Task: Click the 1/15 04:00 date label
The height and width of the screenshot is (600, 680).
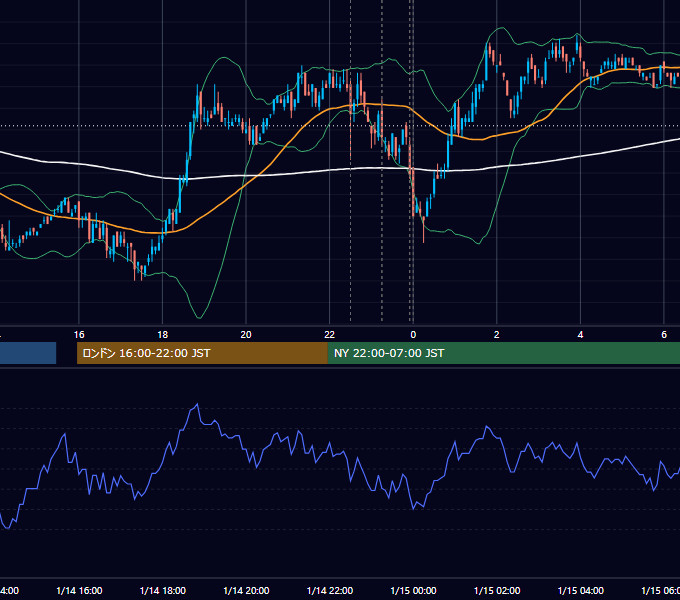Action: pyautogui.click(x=581, y=590)
